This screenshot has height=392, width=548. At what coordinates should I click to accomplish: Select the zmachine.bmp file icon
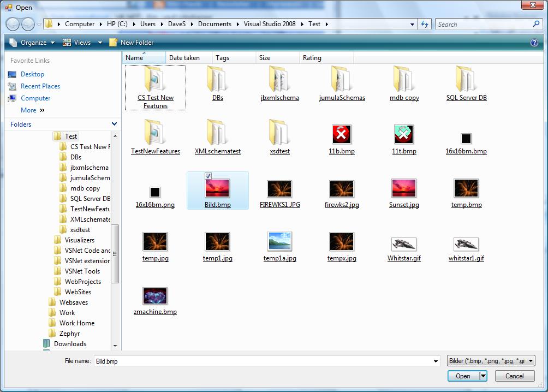pyautogui.click(x=155, y=296)
